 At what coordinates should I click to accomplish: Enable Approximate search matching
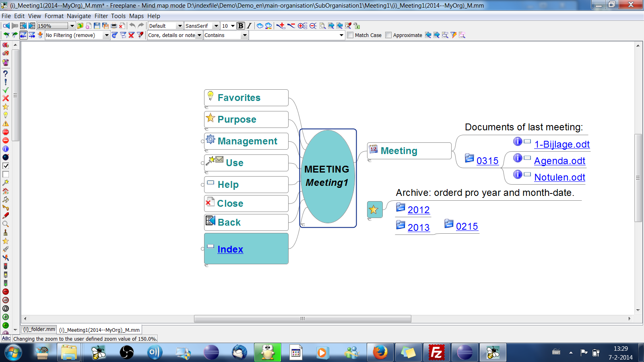tap(388, 35)
